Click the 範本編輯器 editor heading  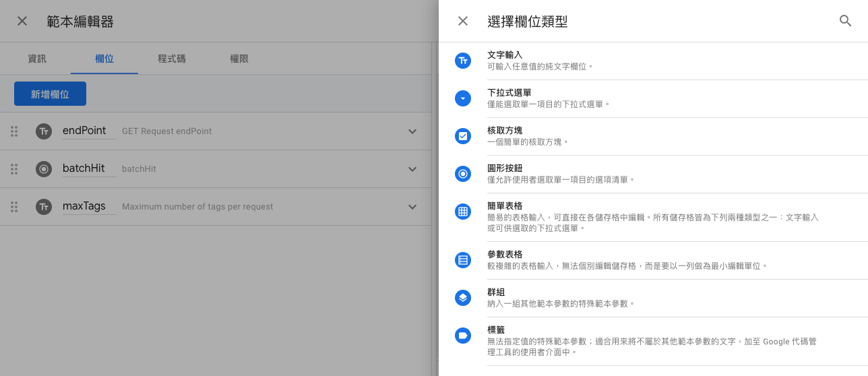80,22
